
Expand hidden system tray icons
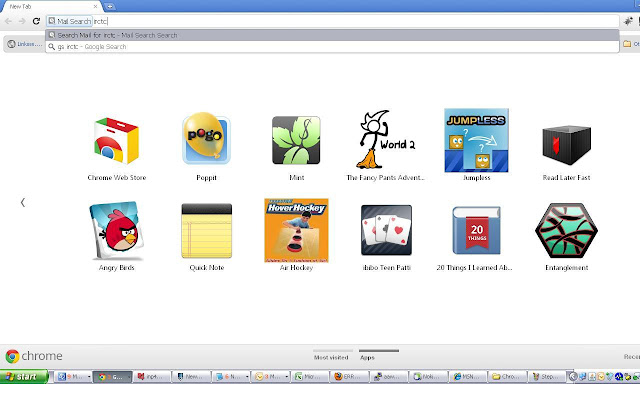(573, 377)
